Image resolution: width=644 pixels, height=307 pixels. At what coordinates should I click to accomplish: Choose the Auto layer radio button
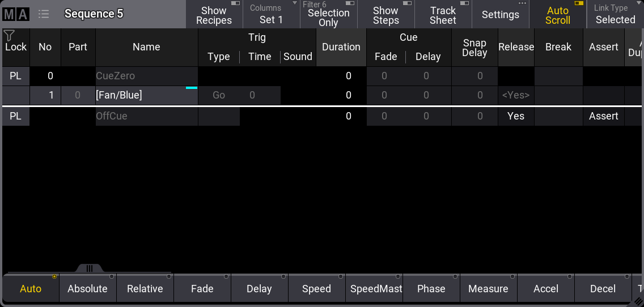click(31, 288)
